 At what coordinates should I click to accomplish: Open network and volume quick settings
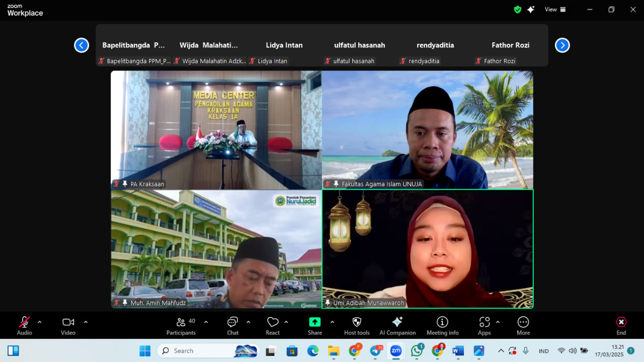tap(573, 351)
